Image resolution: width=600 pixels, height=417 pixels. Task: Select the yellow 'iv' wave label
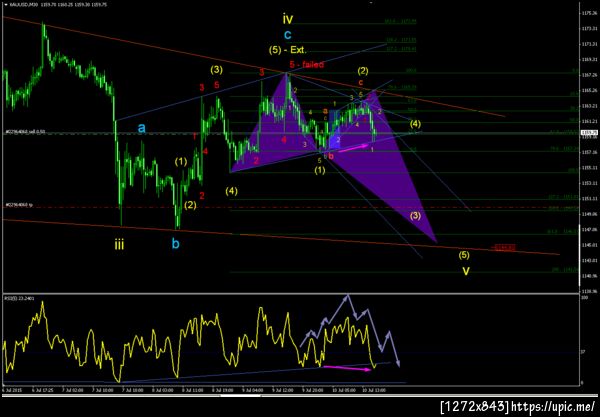tap(288, 18)
